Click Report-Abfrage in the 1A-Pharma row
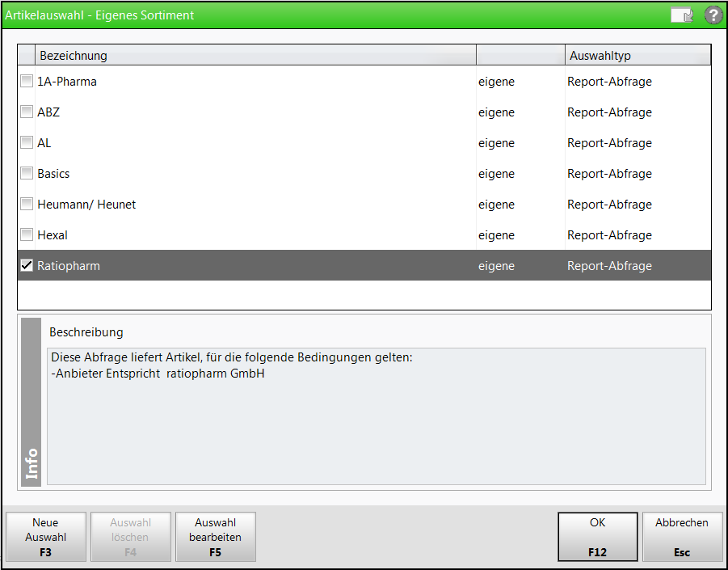Viewport: 728px width, 570px height. (609, 82)
